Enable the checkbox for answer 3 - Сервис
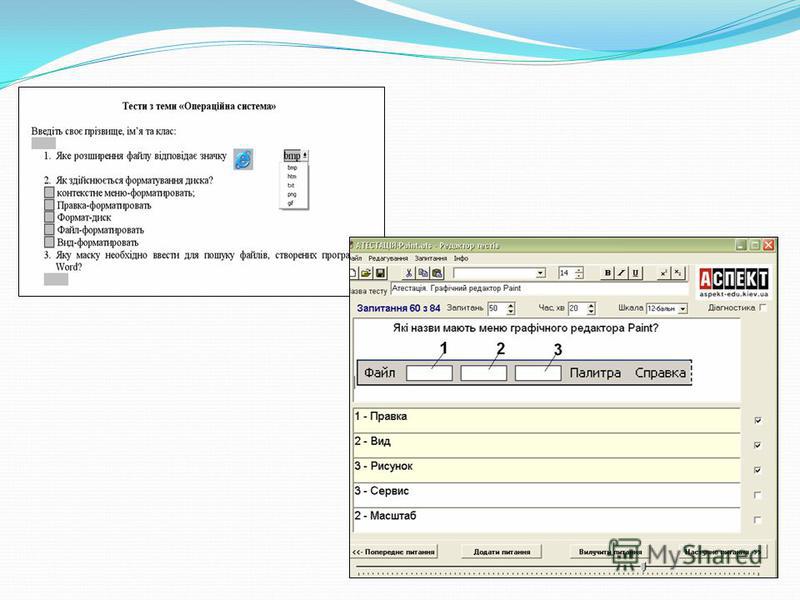Viewport: 800px width, 600px height. point(758,495)
